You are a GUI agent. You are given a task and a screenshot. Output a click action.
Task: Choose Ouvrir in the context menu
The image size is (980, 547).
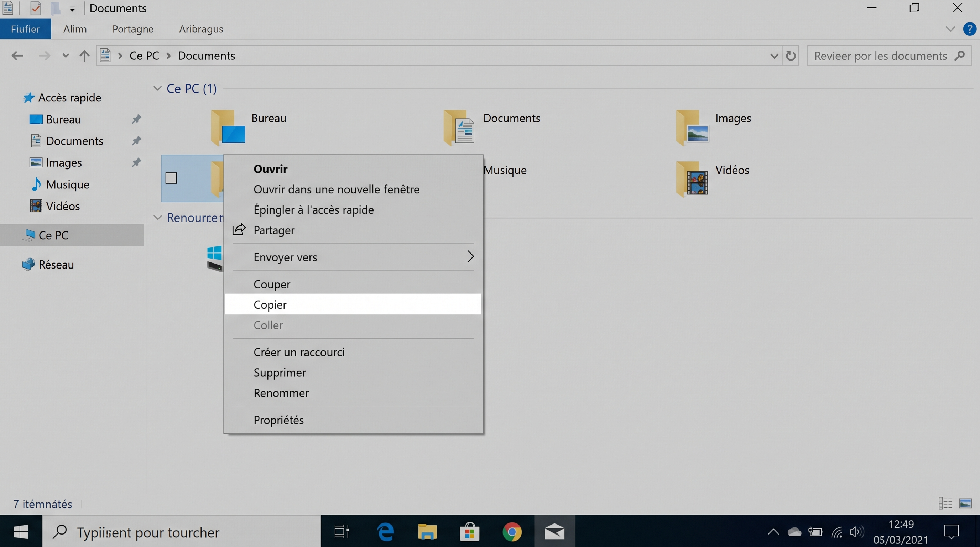353,168
